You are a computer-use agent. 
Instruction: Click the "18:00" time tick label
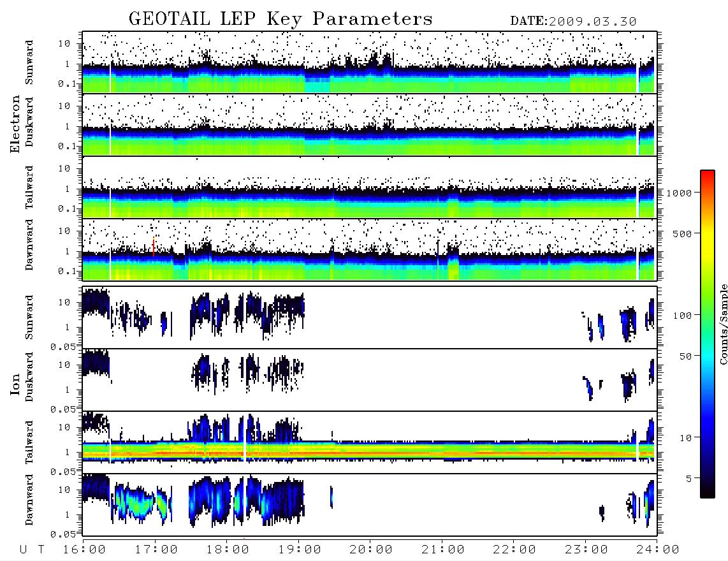click(228, 550)
